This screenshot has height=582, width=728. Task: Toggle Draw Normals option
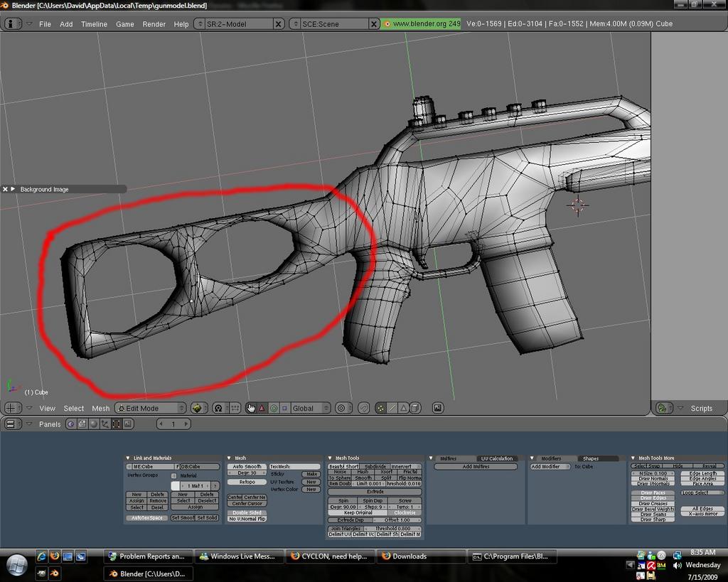(653, 478)
